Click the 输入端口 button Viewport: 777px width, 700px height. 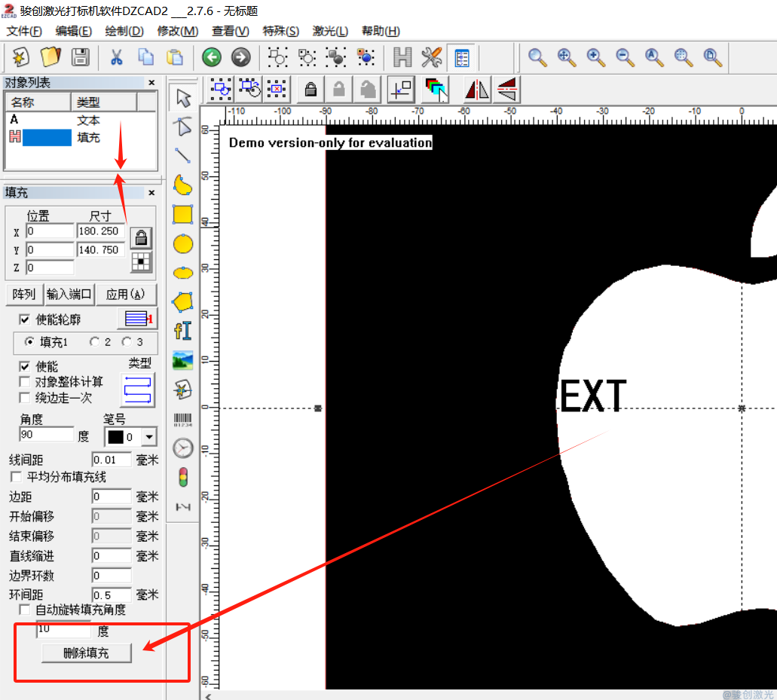coord(69,295)
